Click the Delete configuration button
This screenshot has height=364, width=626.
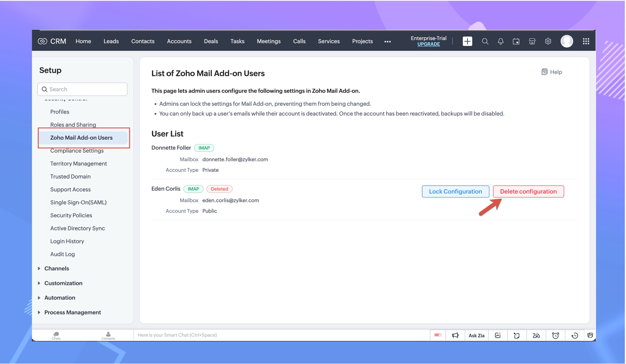[x=528, y=191]
